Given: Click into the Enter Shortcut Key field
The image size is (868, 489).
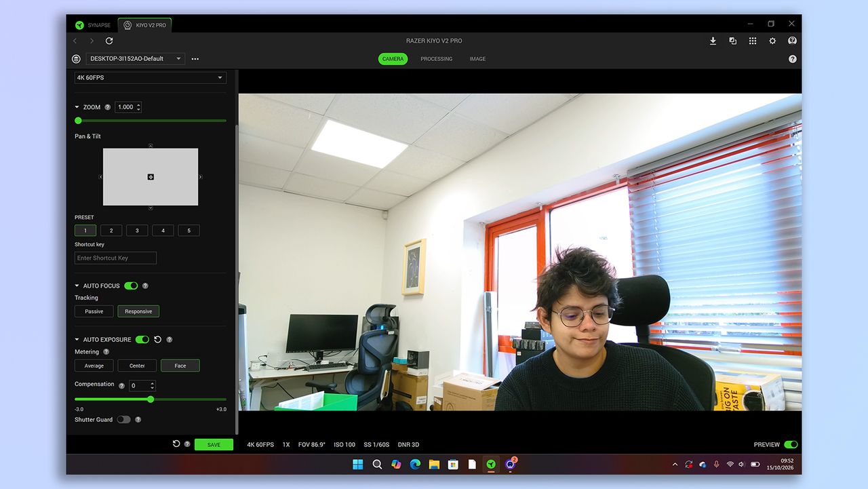Looking at the screenshot, I should [115, 258].
